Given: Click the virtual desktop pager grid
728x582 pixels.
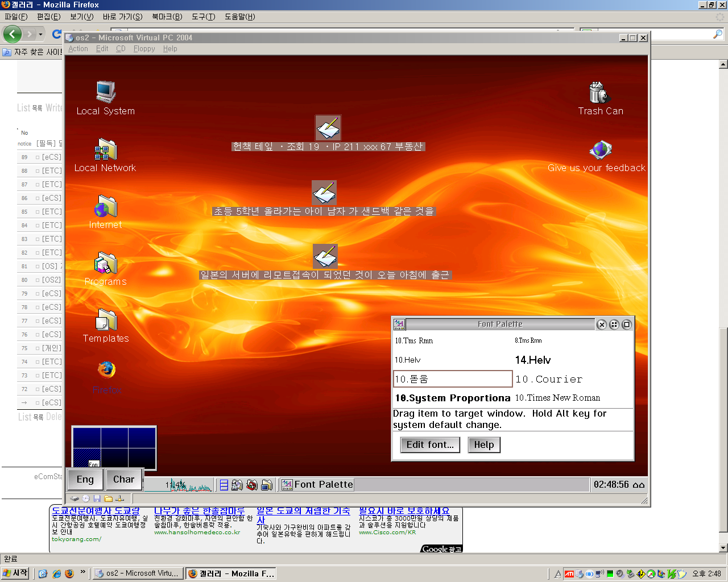Looking at the screenshot, I should pos(114,447).
